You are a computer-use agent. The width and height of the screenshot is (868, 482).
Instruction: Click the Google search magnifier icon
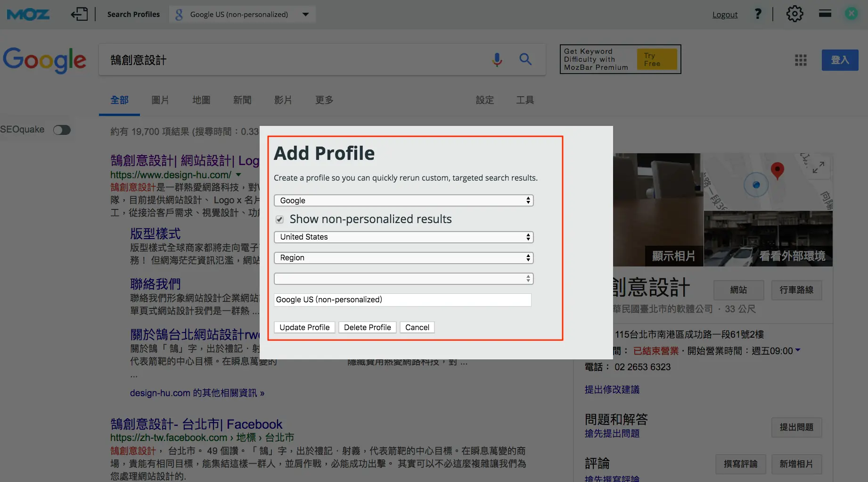click(x=525, y=59)
